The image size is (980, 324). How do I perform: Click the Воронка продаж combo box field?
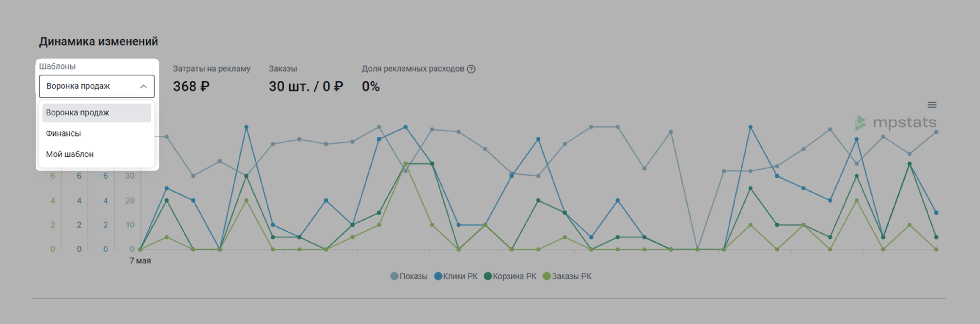pos(91,87)
